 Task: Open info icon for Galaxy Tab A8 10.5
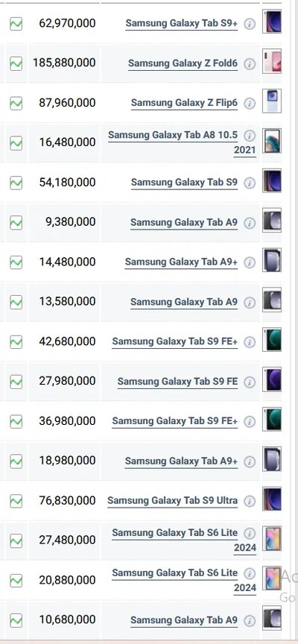pyautogui.click(x=250, y=136)
